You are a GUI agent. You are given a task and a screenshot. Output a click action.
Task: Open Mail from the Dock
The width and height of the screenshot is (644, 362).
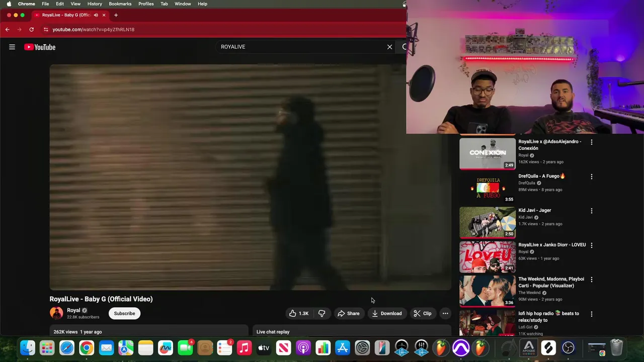[106, 347]
